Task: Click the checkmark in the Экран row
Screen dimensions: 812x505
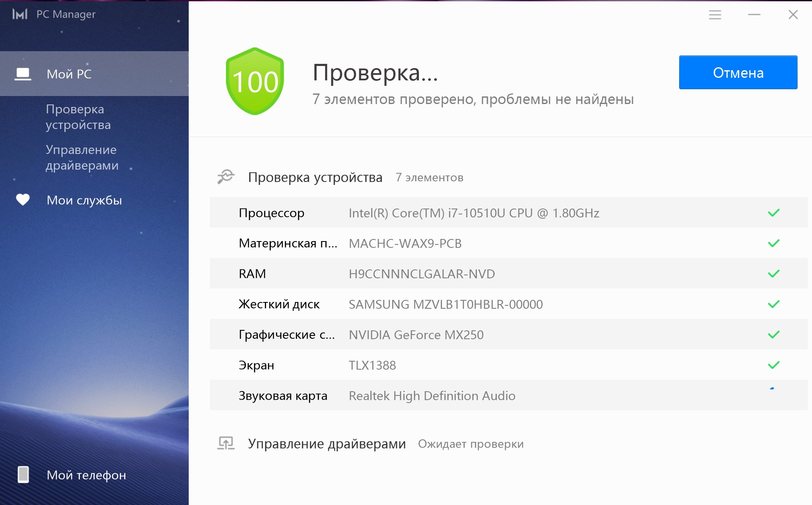Action: click(773, 365)
